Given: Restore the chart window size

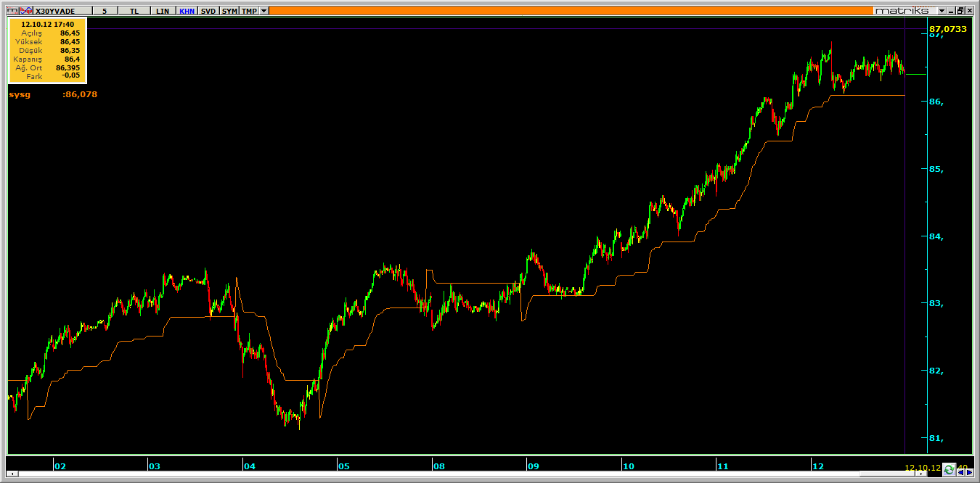Looking at the screenshot, I should (x=960, y=11).
